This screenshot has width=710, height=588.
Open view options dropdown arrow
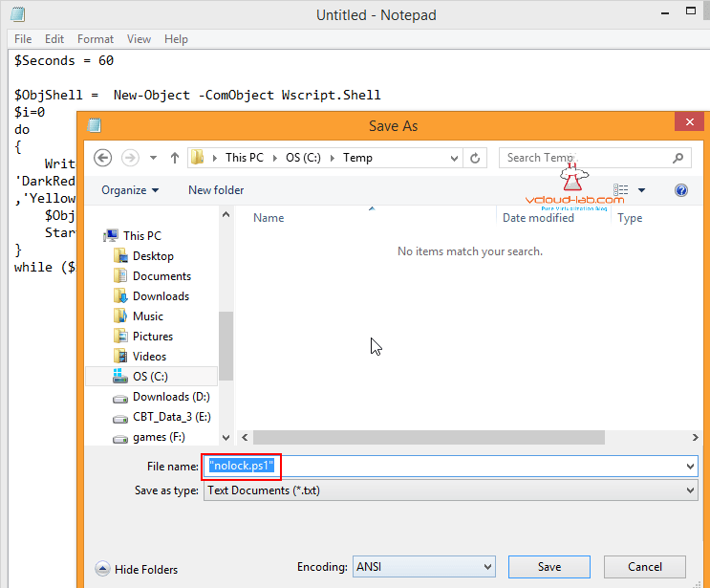641,190
